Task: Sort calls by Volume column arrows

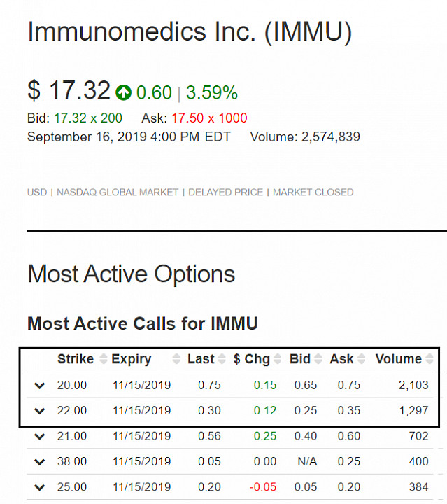Action: coord(430,359)
